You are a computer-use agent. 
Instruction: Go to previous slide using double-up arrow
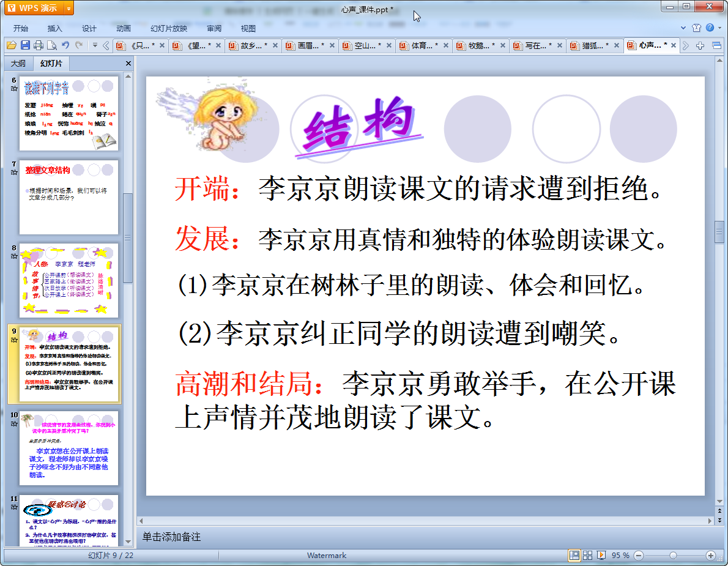point(719,511)
